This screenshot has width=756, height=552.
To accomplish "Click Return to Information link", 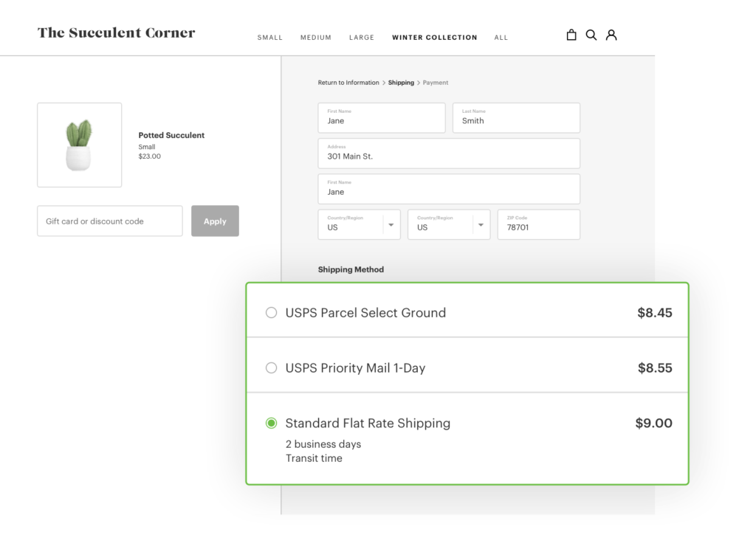I will (348, 83).
